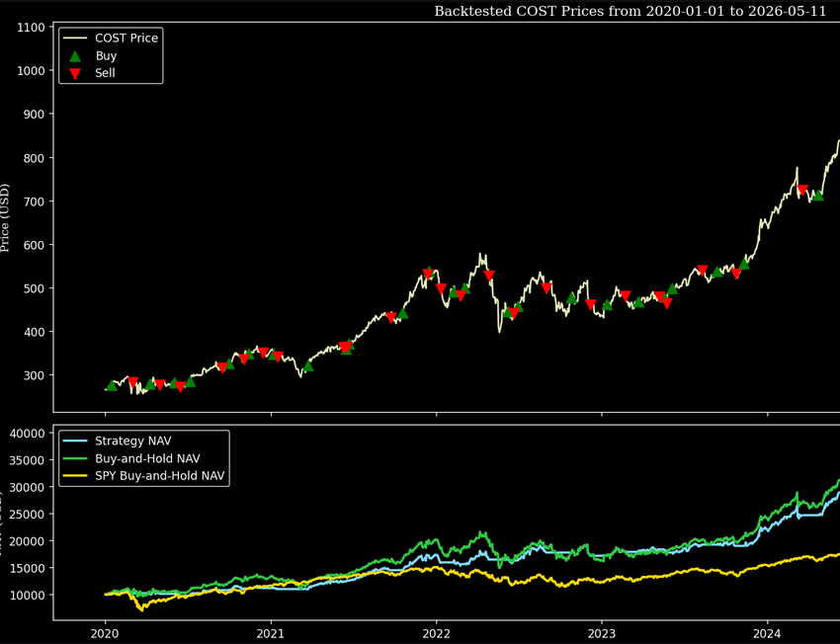Click the 800 price tick label
The width and height of the screenshot is (840, 644).
tap(35, 158)
